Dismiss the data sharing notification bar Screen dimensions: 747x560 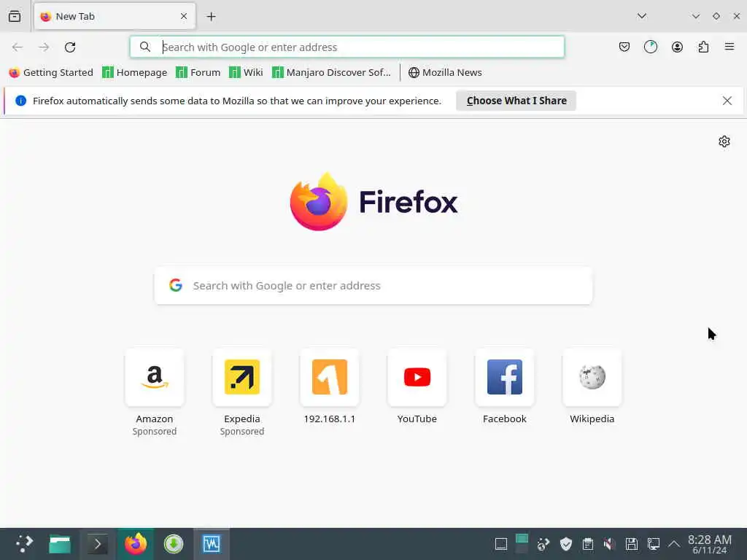727,101
